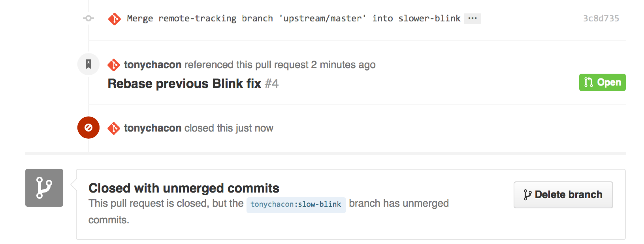
Task: Click the '2 minutes ago' timestamp
Action: click(x=343, y=65)
